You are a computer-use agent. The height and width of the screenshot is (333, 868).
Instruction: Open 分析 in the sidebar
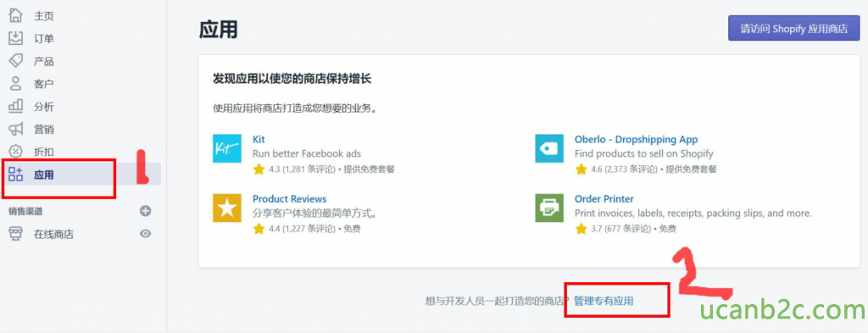[44, 107]
